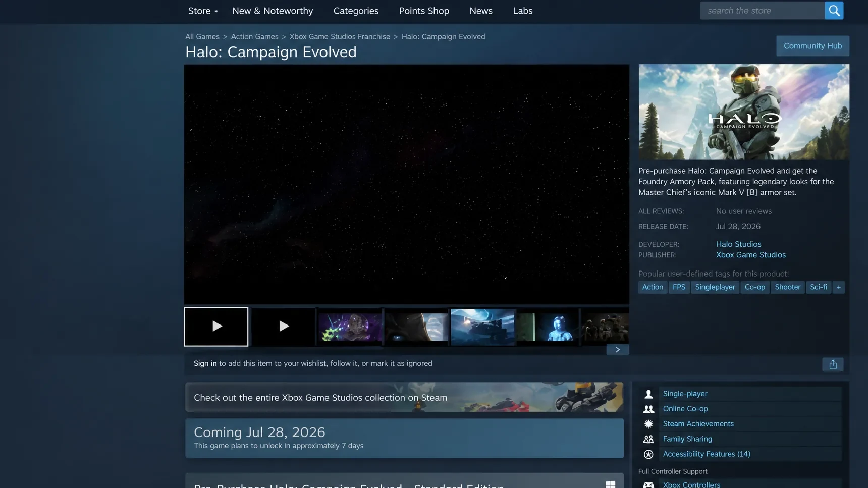Screen dimensions: 868x488
Task: Open Accessibility Features (14) link
Action: [x=707, y=454]
